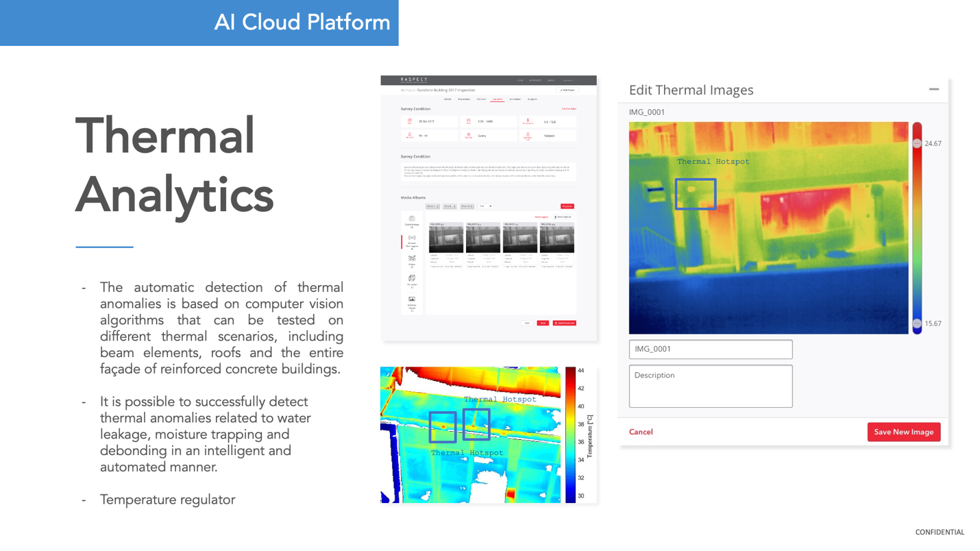The height and width of the screenshot is (551, 980).
Task: Open the sort dropdown in Media Albums
Action: click(x=484, y=206)
